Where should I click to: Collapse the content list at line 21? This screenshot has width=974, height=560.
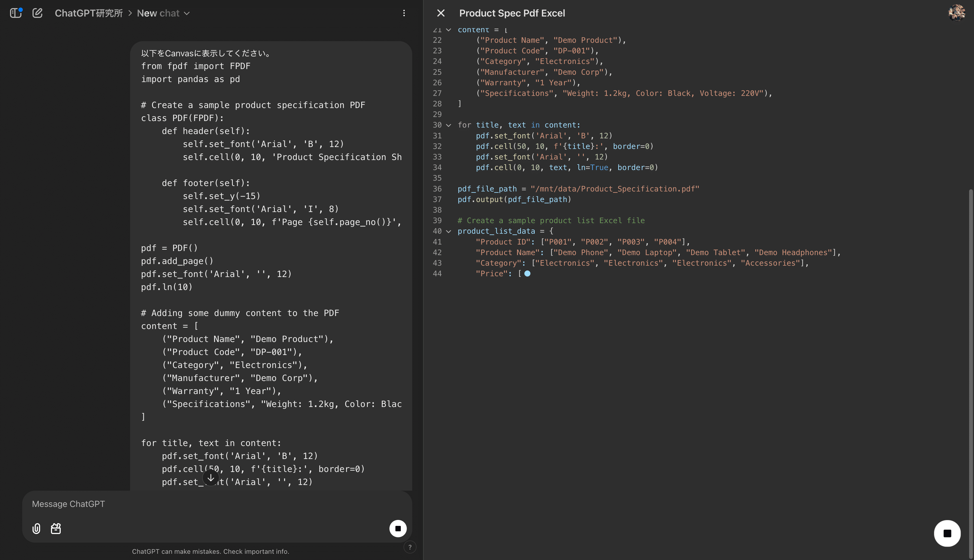[448, 30]
